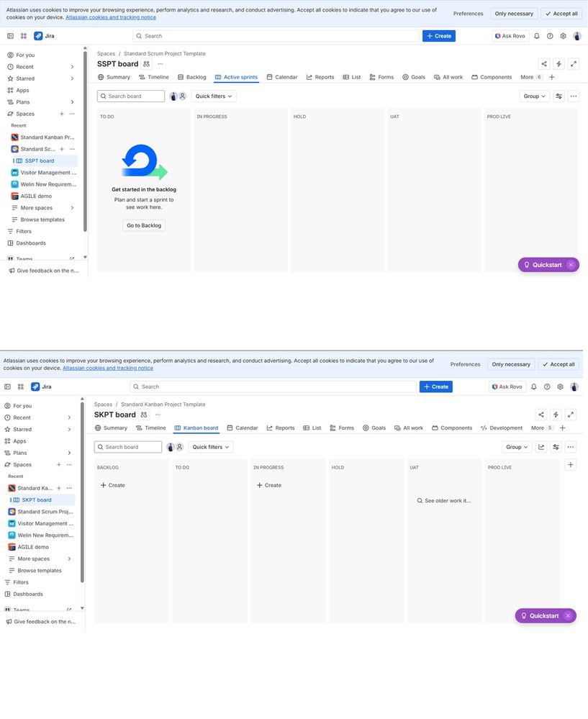Dismiss Quickstart with X in SSPT window

pyautogui.click(x=571, y=265)
